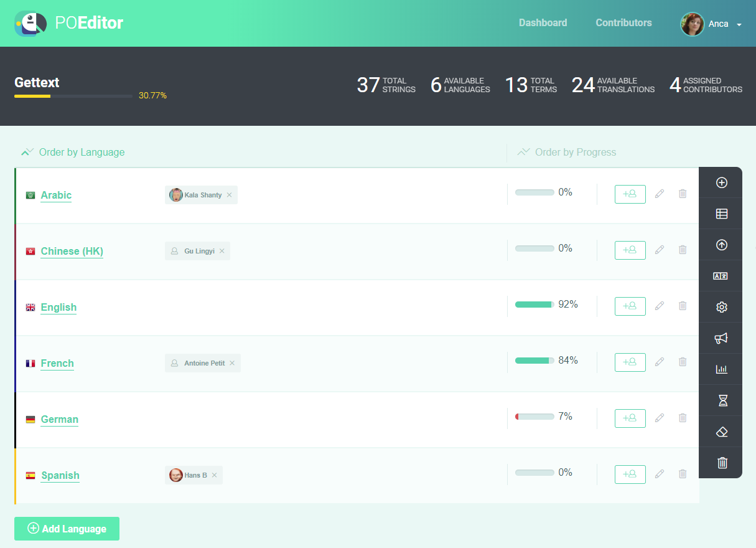Screen dimensions: 756x548
Task: Open the bar chart stats icon
Action: 722,369
